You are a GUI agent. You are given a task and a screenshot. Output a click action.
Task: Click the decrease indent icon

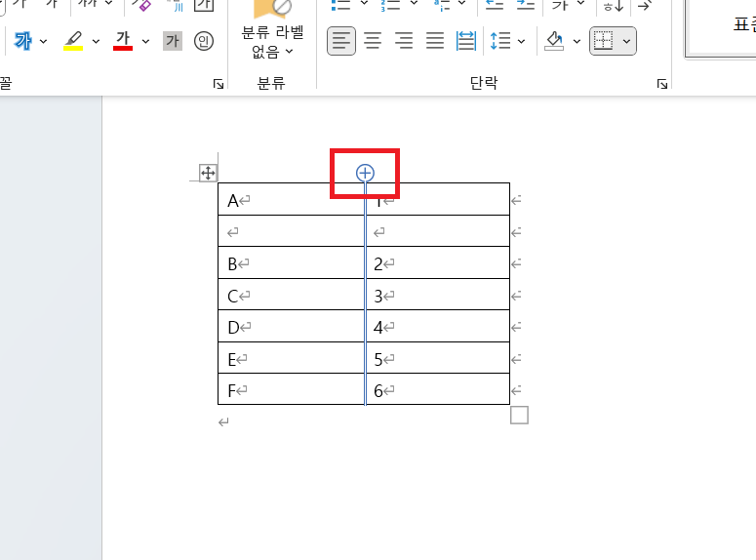(495, 5)
